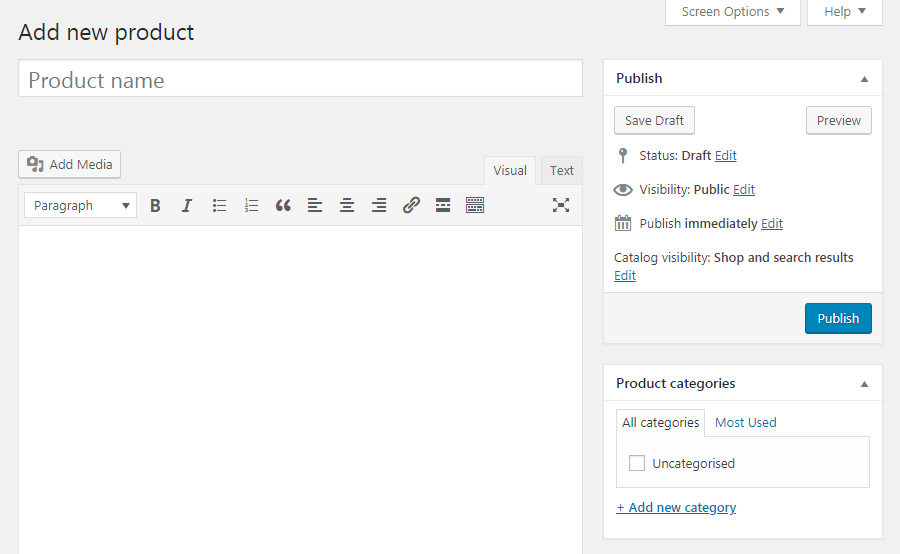Screen dimensions: 900x554
Task: Collapse the Publish panel
Action: [864, 78]
